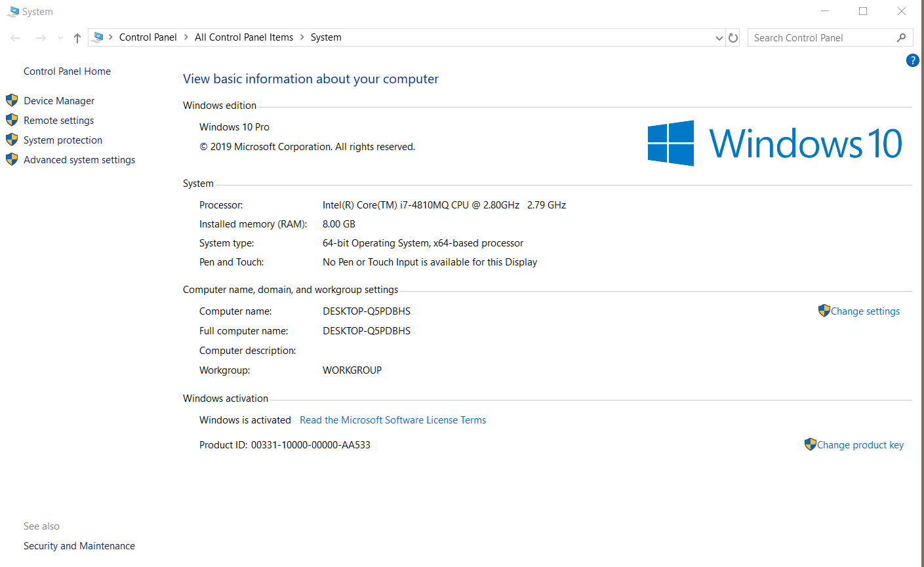Viewport: 924px width, 567px height.
Task: Open the All Control Panel Items breadcrumb
Action: pyautogui.click(x=244, y=37)
